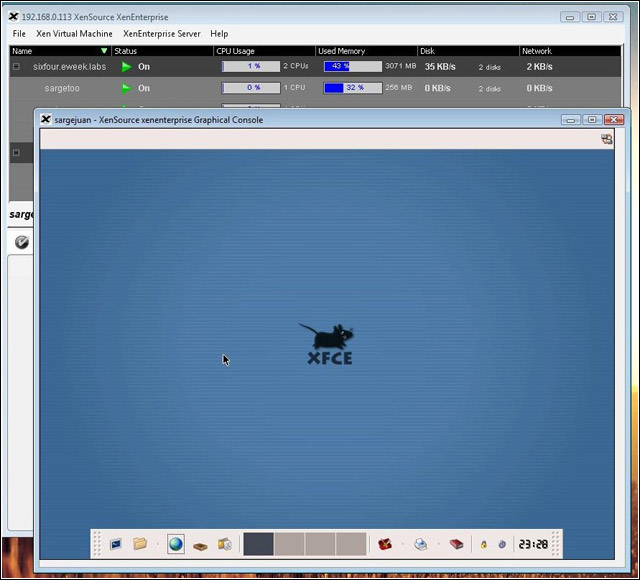Click the console toolbar icon at top right
The height and width of the screenshot is (580, 640).
607,140
